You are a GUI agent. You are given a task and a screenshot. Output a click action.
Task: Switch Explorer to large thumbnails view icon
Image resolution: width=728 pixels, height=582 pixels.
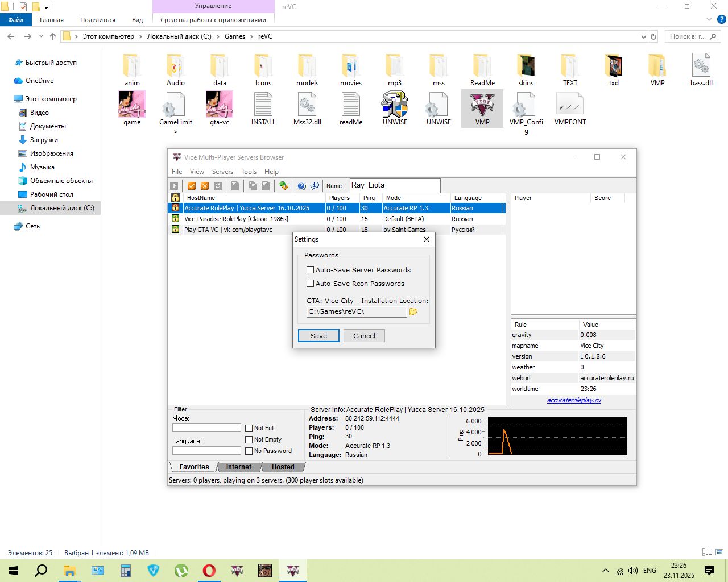[x=719, y=552]
